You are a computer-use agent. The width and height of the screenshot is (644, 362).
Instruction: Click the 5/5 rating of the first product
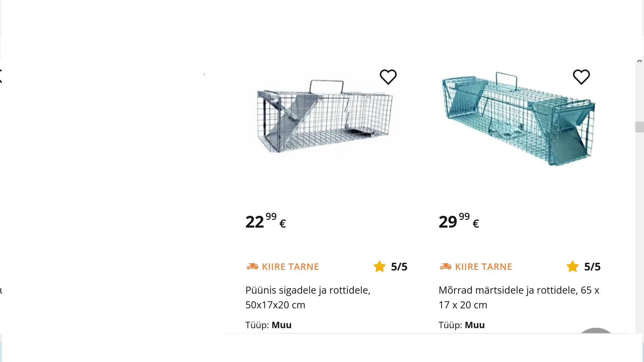pyautogui.click(x=399, y=267)
